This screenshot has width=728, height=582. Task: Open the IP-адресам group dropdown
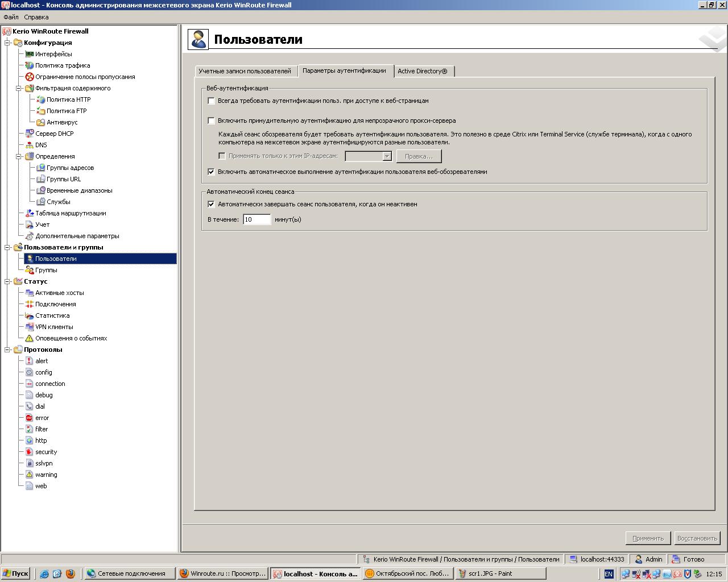(x=387, y=156)
